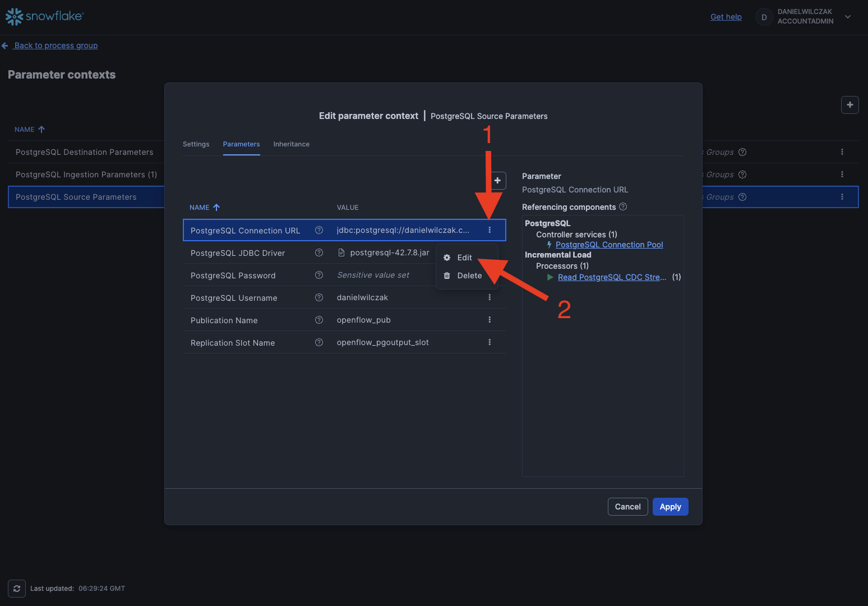The height and width of the screenshot is (606, 868).
Task: Click the Snowflake logo
Action: point(44,16)
